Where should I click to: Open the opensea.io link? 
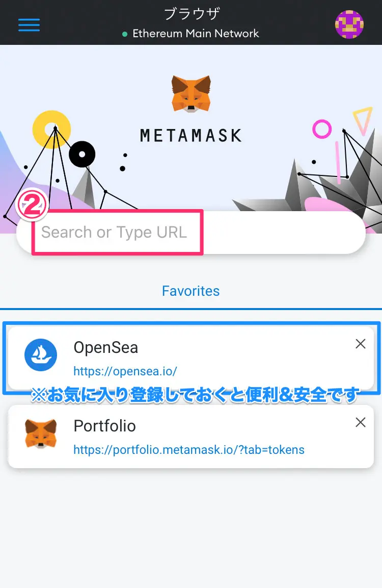coord(125,371)
